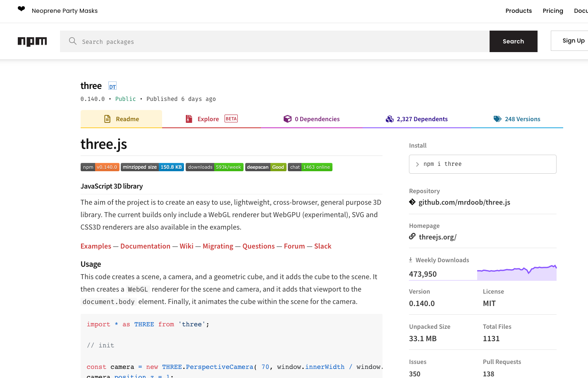Click the 473,950 weekly downloads value
Viewport: 588px width, 378px height.
coord(423,274)
